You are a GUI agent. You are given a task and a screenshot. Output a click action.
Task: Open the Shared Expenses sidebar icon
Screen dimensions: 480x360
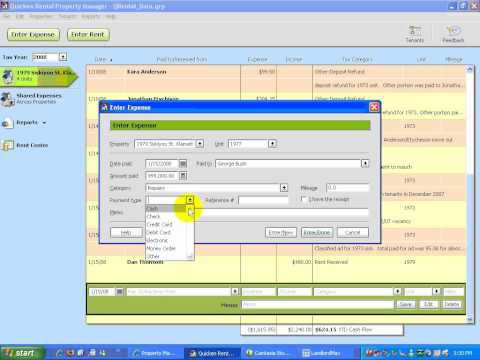click(7, 99)
